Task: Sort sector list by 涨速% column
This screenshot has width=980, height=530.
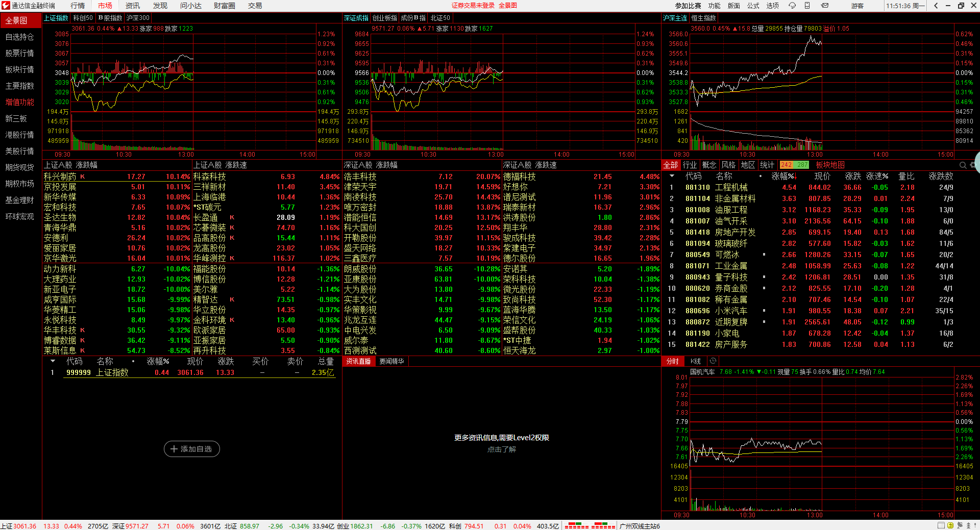Action: point(877,176)
